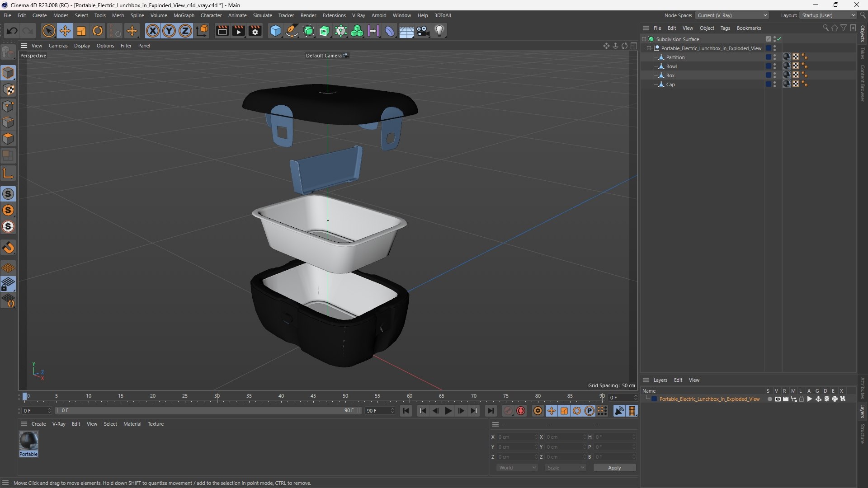Screen dimensions: 868x488
Task: Add a Camera object icon
Action: [423, 31]
